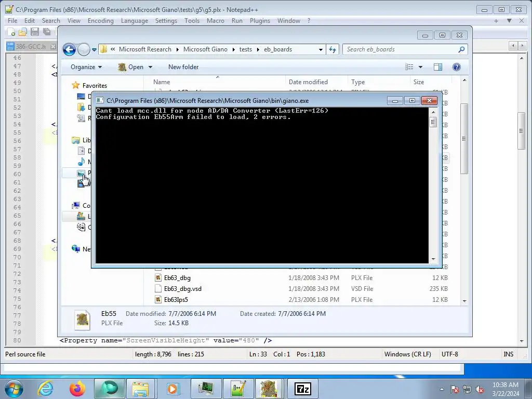Click Notepad++ Save toolbar icon
This screenshot has width=532, height=399.
(x=35, y=32)
